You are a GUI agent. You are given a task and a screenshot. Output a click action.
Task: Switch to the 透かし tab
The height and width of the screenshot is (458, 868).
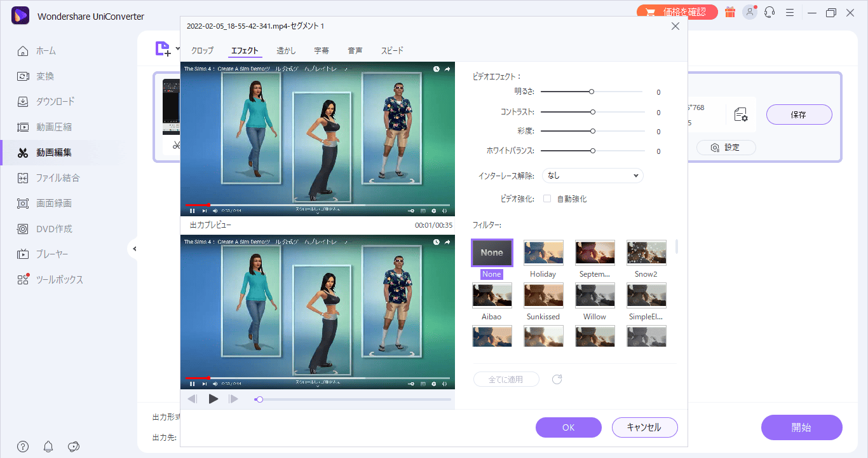click(286, 50)
